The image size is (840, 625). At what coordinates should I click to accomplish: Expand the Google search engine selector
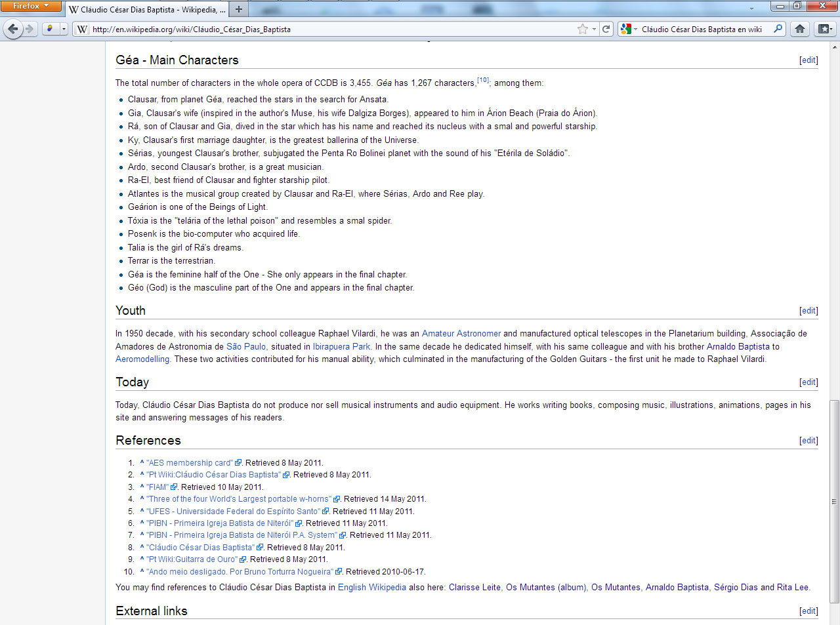click(629, 29)
